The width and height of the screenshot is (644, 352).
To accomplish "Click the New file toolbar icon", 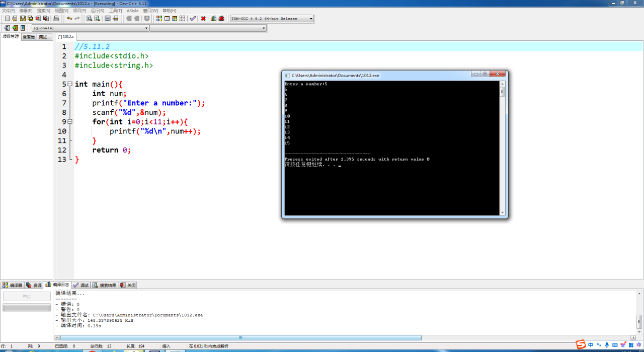I will (7, 19).
